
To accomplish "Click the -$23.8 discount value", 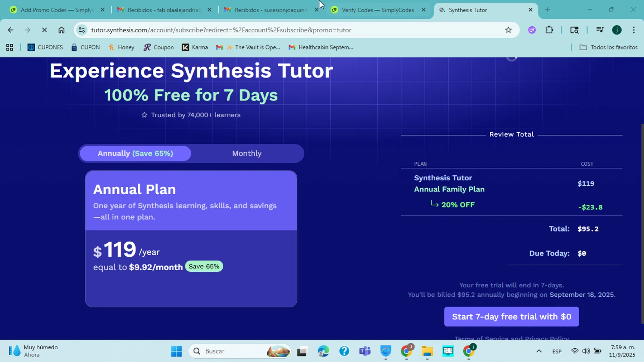I will click(590, 207).
